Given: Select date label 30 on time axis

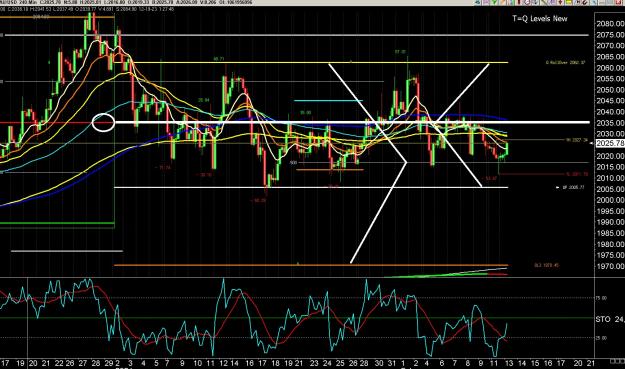Looking at the screenshot, I should coord(379,363).
